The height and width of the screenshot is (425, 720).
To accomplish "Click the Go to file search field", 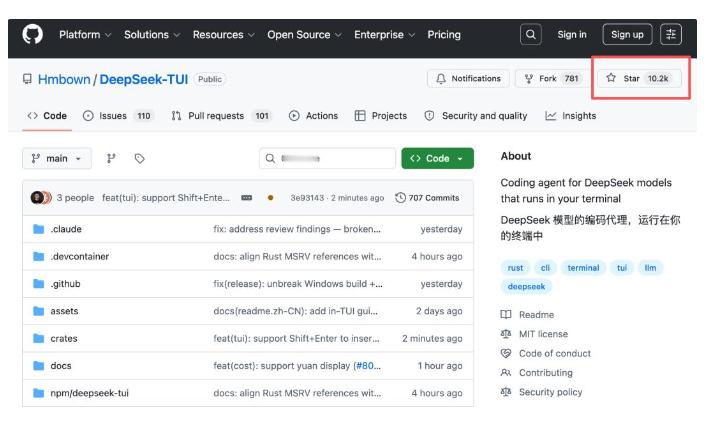I will (x=327, y=158).
